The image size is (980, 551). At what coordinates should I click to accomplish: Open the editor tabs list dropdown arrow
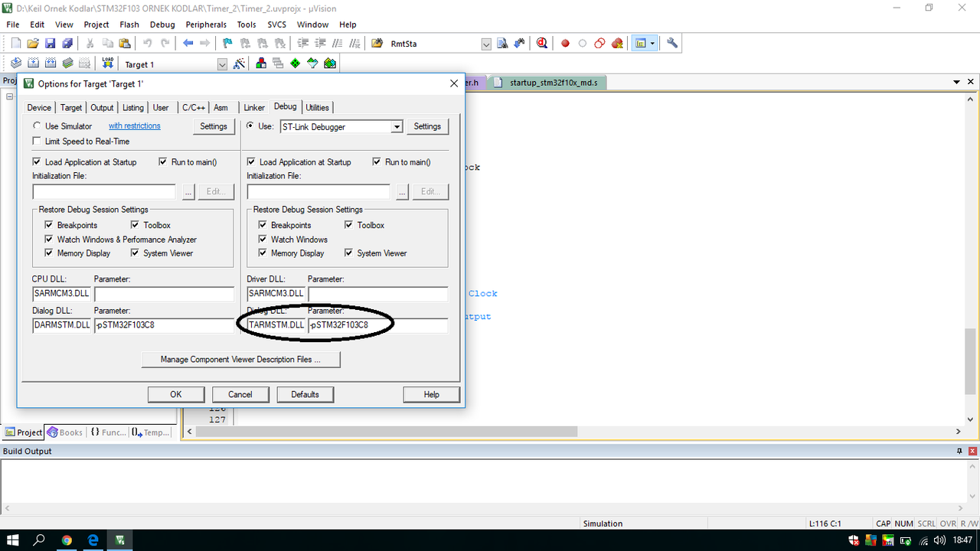957,82
